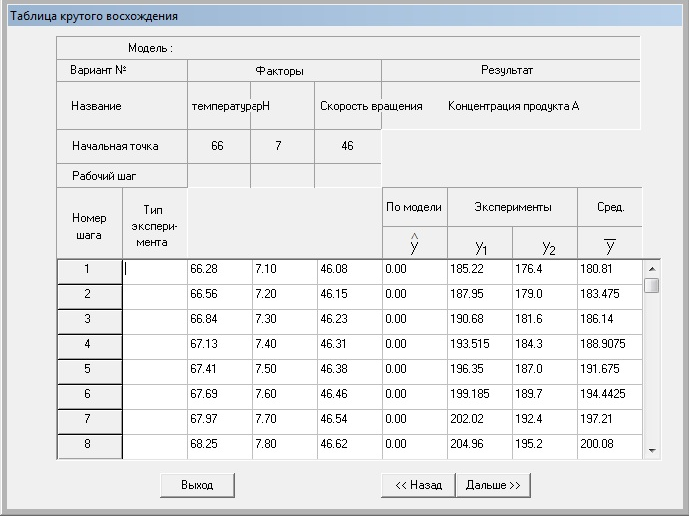
Task: Click the pH cell 7.30
Action: coord(285,322)
